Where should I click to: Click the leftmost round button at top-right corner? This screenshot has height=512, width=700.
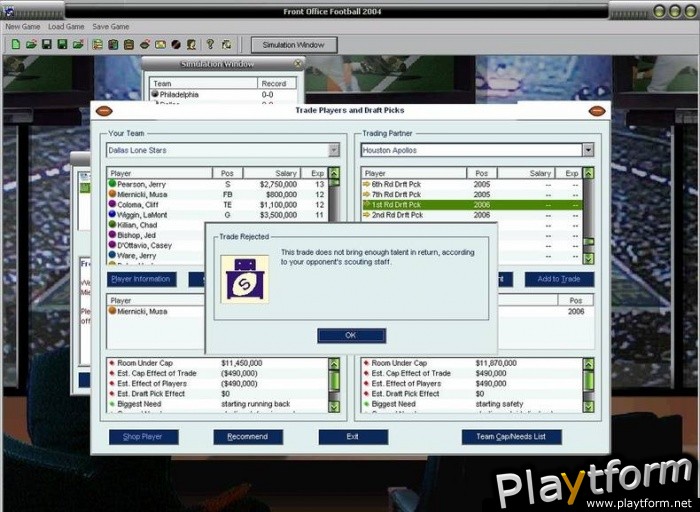(x=659, y=11)
